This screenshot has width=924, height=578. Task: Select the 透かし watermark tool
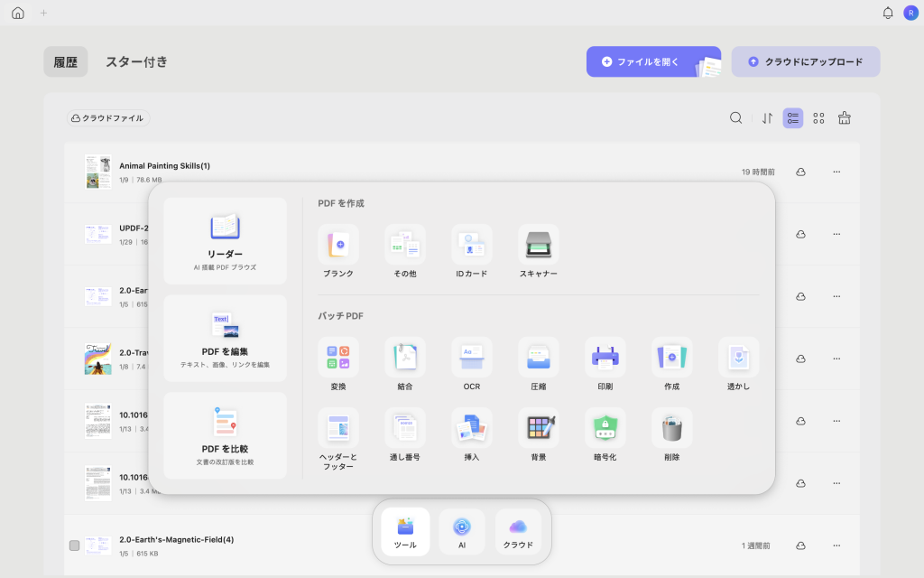click(738, 364)
